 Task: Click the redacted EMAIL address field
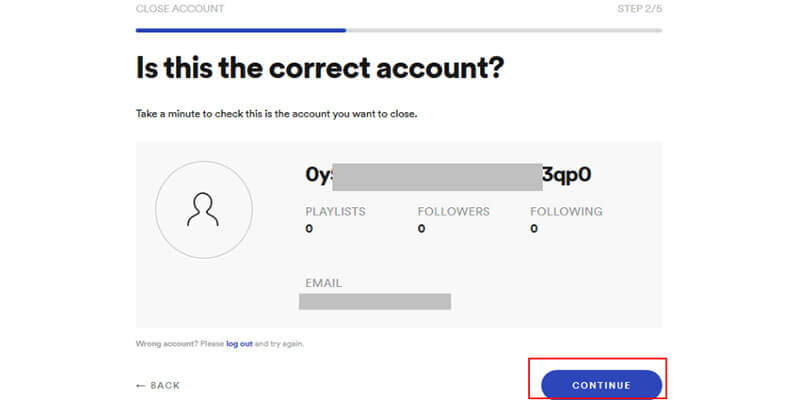pyautogui.click(x=375, y=302)
